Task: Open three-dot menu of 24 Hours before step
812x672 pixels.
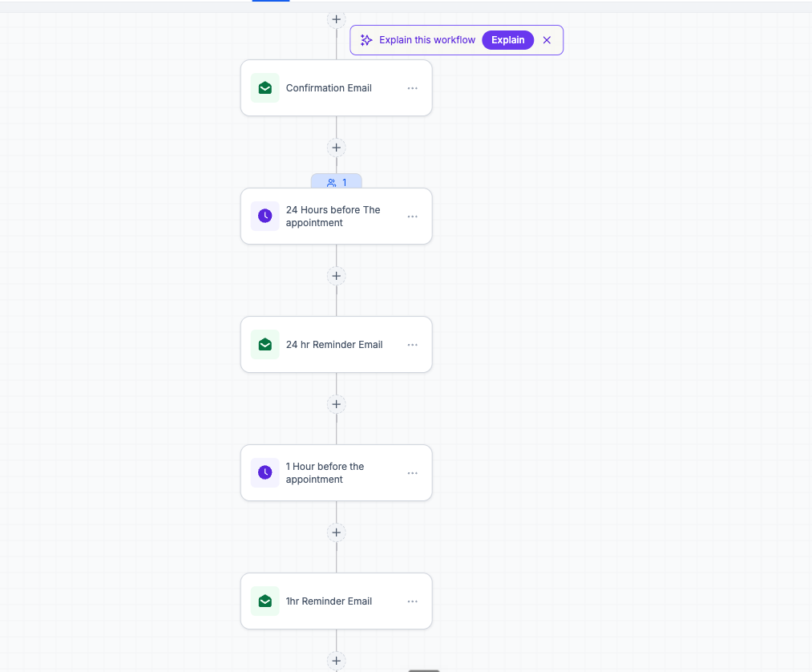Action: point(412,217)
